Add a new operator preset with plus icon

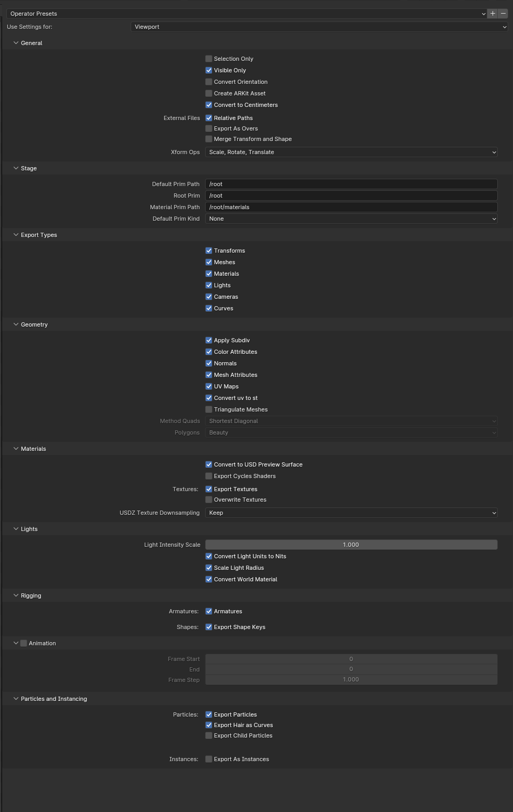coord(493,14)
